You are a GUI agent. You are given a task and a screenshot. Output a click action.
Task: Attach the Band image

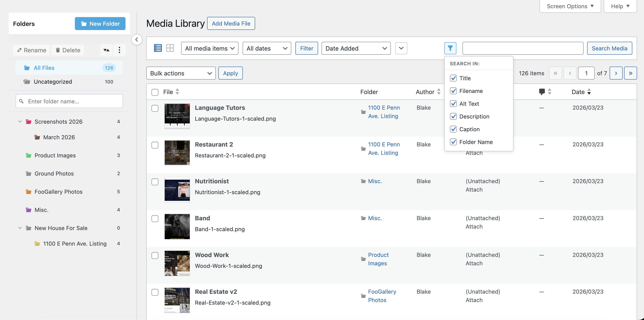[474, 226]
